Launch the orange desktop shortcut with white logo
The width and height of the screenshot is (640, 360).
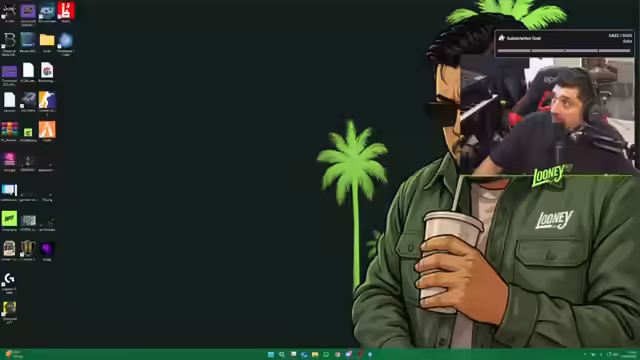[x=47, y=129]
